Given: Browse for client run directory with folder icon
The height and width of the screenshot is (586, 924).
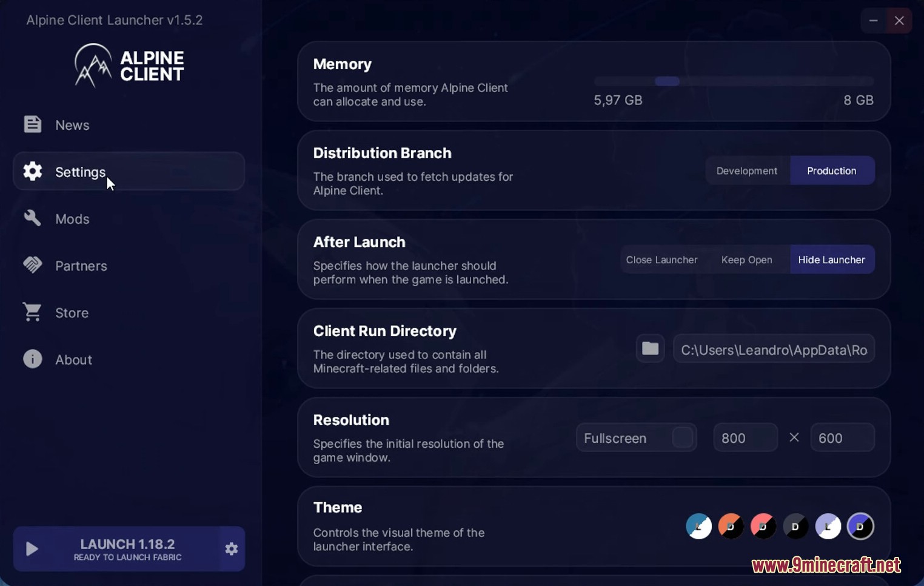Looking at the screenshot, I should click(650, 348).
